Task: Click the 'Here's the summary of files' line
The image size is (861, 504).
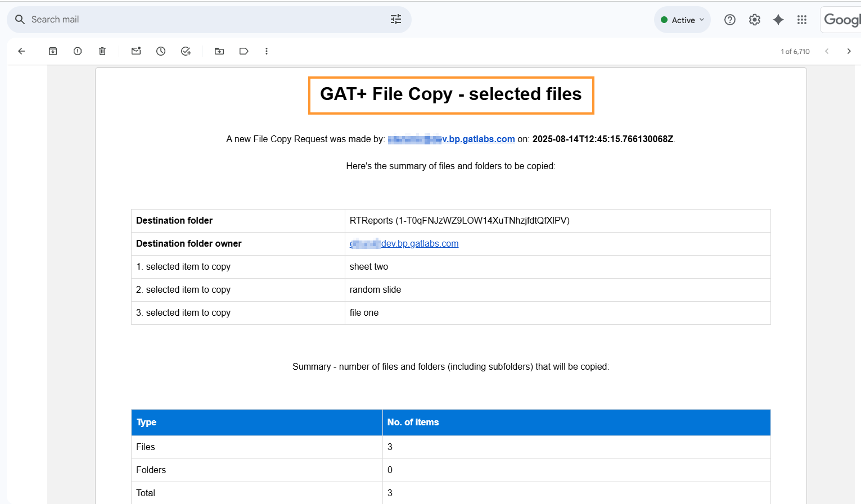Action: (451, 166)
